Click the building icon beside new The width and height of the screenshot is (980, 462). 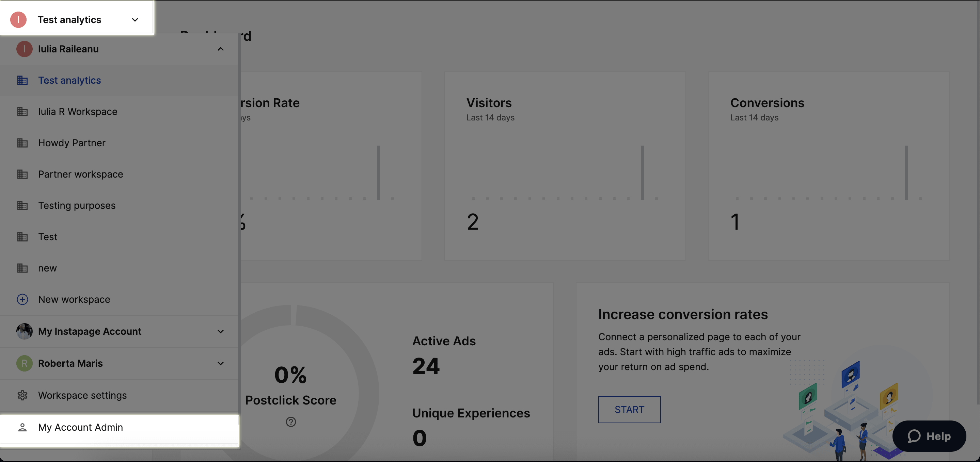coord(22,268)
